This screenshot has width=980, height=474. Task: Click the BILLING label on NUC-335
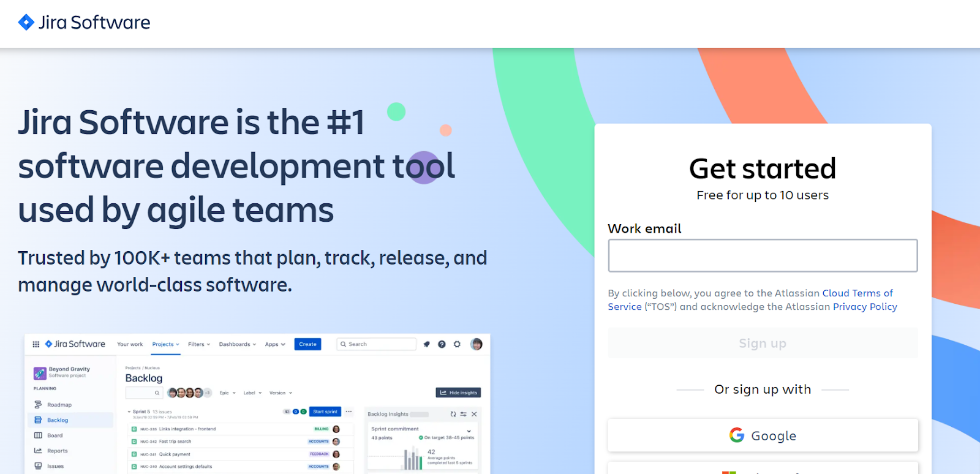[x=321, y=429]
